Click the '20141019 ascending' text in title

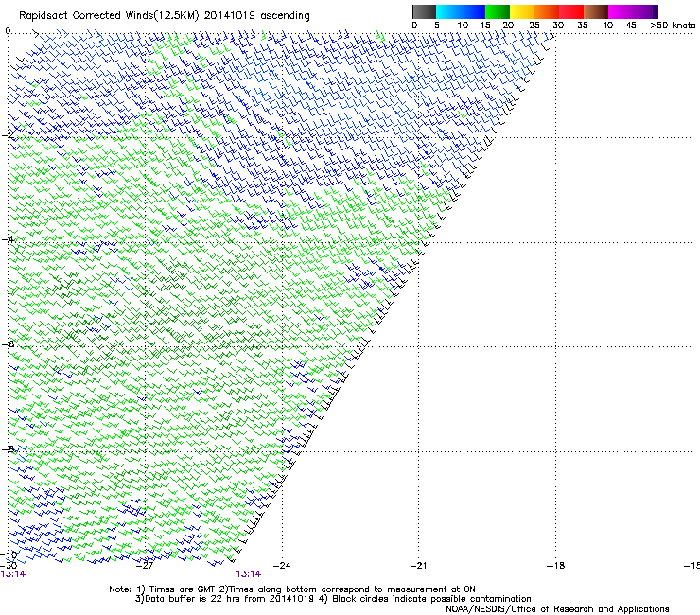point(256,16)
